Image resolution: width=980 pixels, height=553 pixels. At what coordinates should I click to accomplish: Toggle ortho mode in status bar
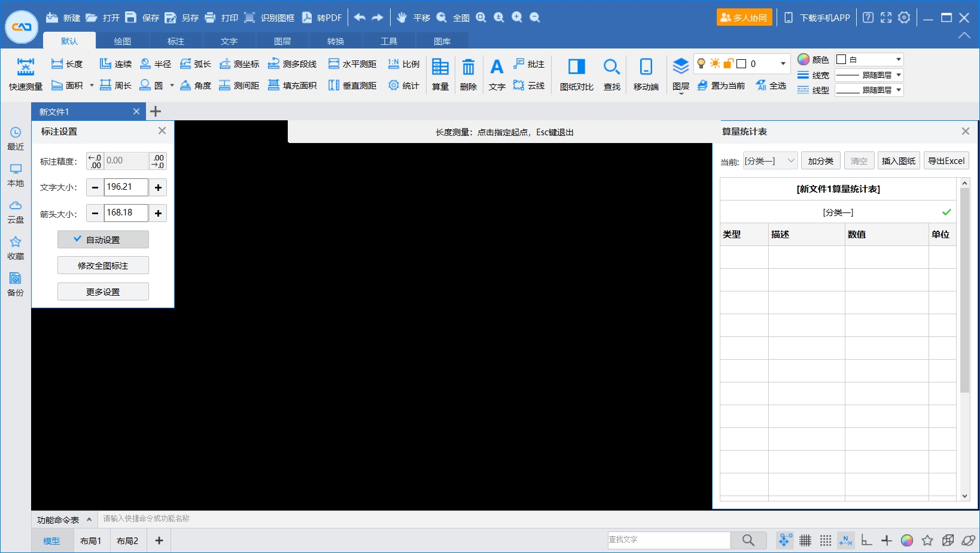(x=866, y=540)
